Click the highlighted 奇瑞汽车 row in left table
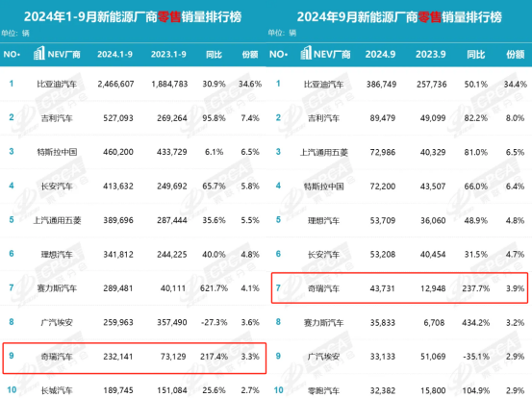Viewport: 532px width, 398px height. pos(135,358)
